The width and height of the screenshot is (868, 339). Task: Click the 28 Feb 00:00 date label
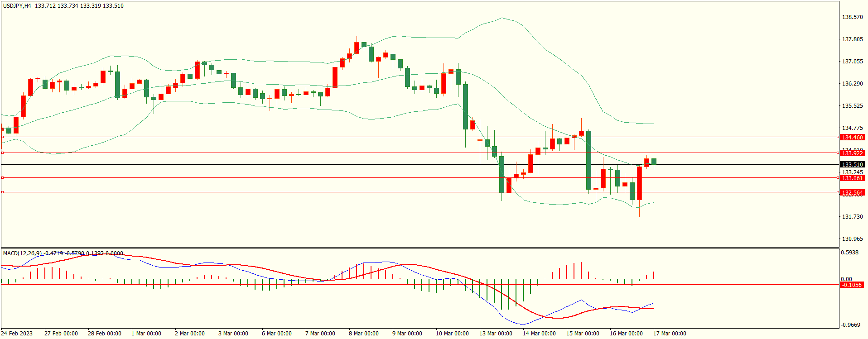pyautogui.click(x=105, y=334)
